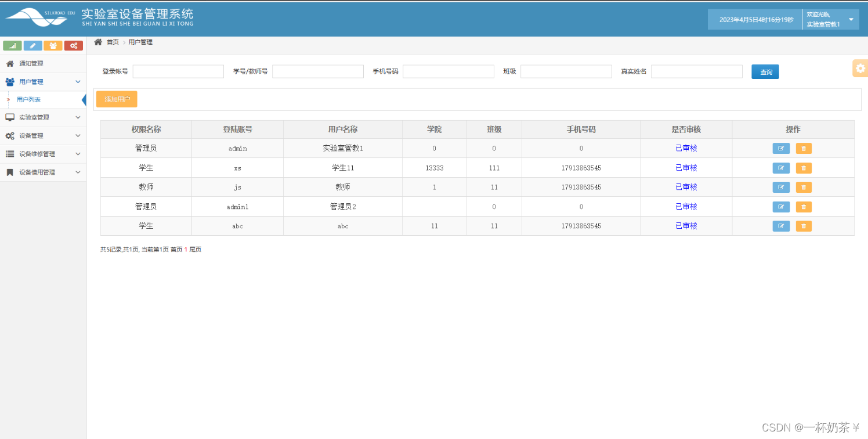Click 用户管理 in the breadcrumb
This screenshot has width=868, height=439.
click(140, 42)
